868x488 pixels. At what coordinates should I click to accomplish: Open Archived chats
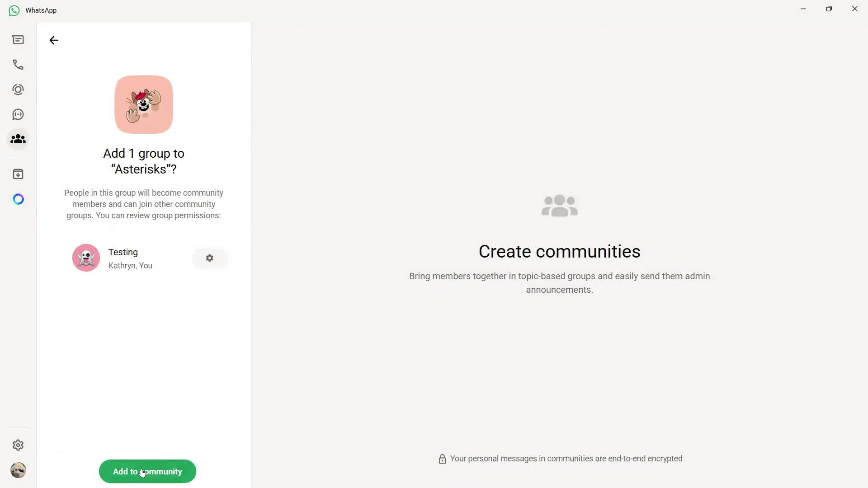coord(18,174)
